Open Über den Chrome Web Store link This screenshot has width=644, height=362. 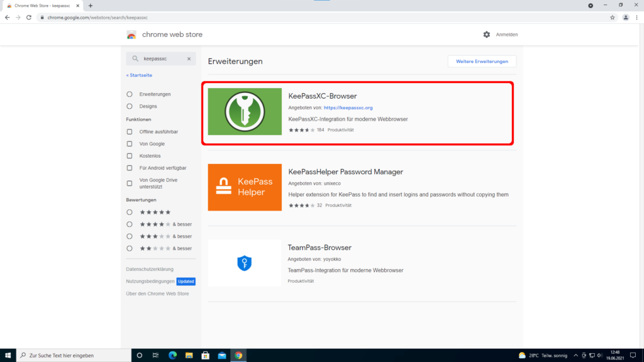tap(157, 293)
